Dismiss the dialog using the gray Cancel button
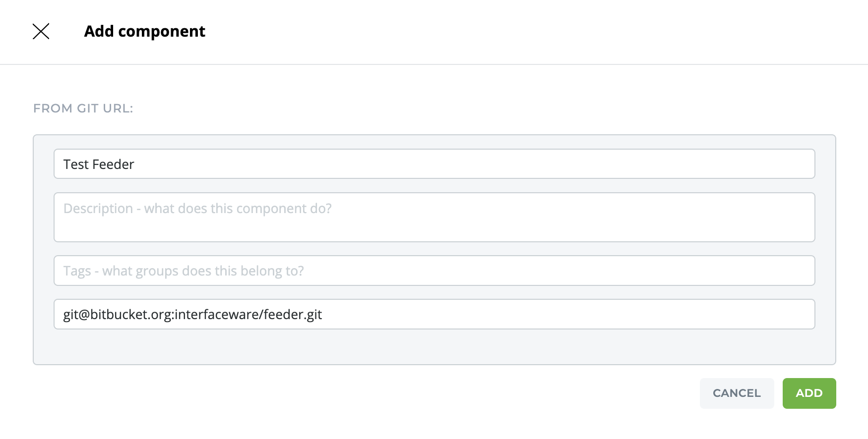This screenshot has width=868, height=439. pos(737,393)
